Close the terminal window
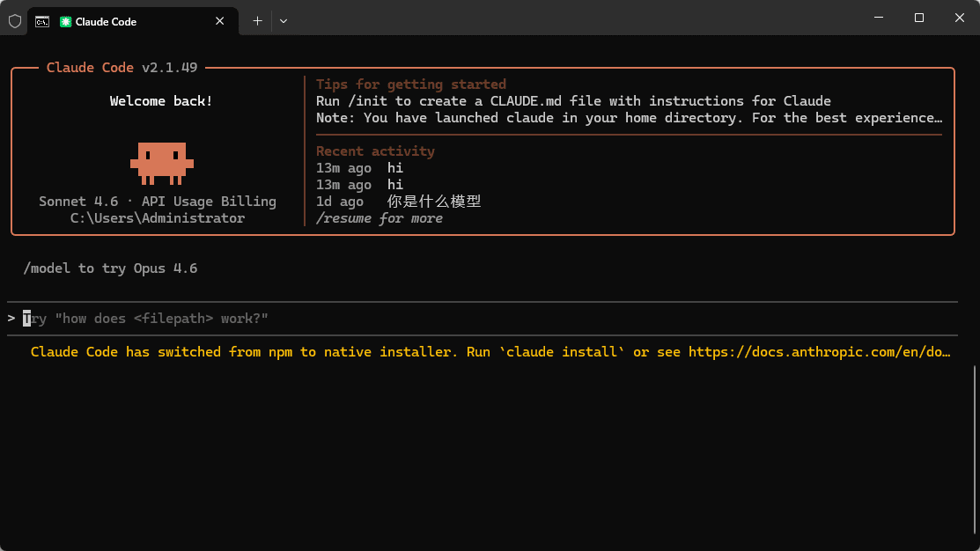 click(x=959, y=18)
